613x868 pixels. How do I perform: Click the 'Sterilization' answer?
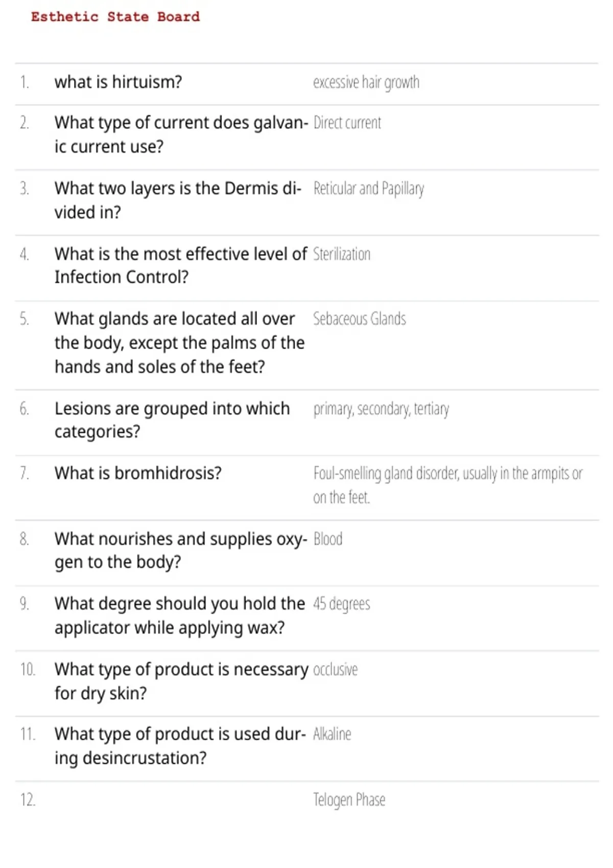coord(342,254)
